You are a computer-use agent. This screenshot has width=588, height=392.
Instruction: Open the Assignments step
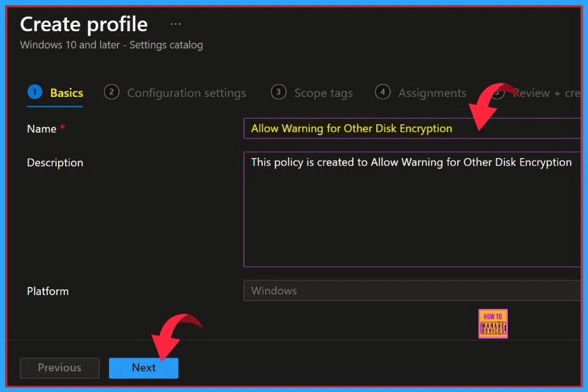(x=421, y=92)
